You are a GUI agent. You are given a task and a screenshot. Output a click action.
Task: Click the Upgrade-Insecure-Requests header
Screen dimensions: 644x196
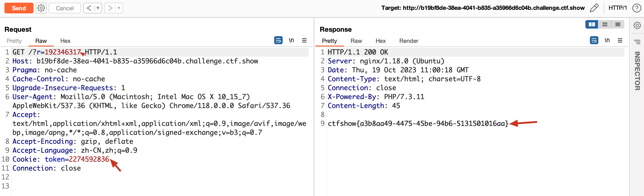point(69,88)
